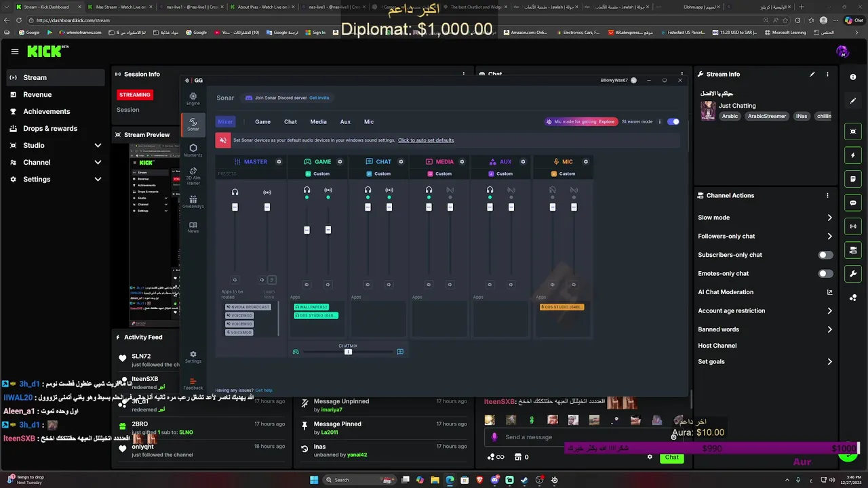Open Giveaways in the GG sidebar

[x=193, y=202]
